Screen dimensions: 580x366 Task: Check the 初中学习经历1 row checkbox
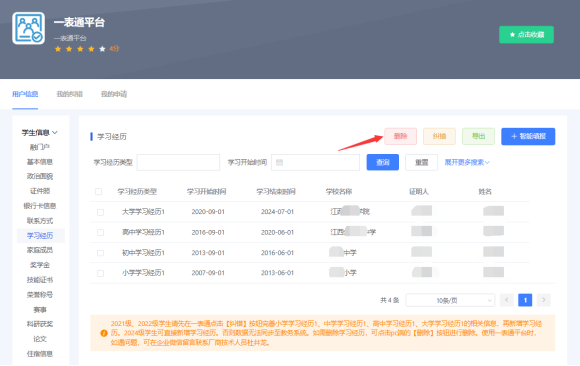[100, 253]
